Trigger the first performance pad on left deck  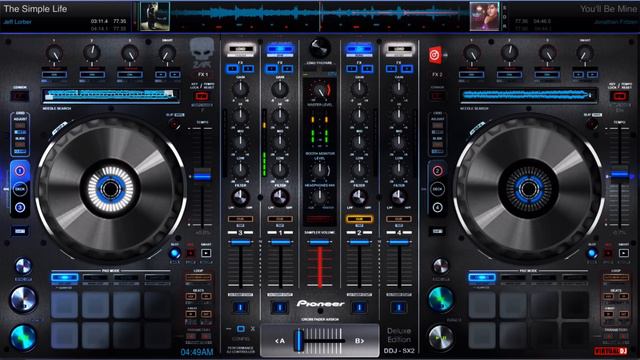point(64,305)
